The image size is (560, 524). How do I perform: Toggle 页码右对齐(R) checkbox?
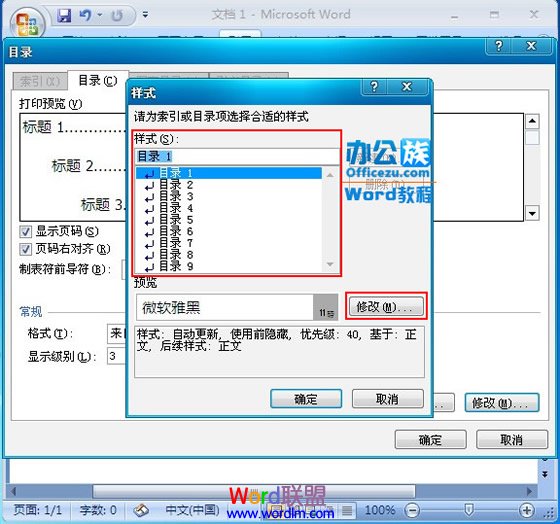[x=25, y=249]
